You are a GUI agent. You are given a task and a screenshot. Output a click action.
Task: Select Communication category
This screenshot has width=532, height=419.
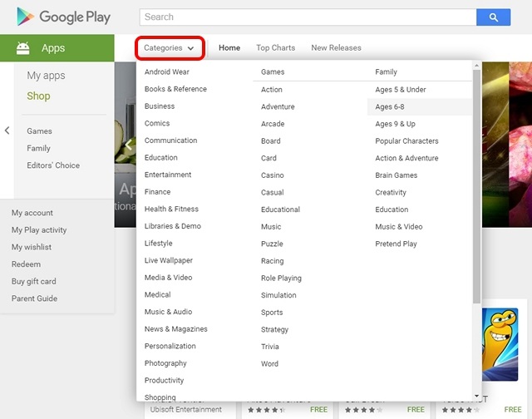pyautogui.click(x=170, y=140)
